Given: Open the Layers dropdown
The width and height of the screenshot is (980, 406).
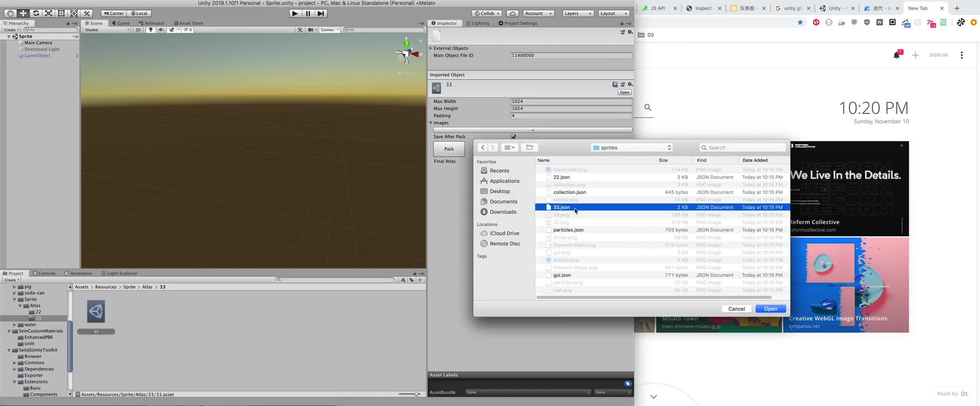Looking at the screenshot, I should tap(578, 13).
